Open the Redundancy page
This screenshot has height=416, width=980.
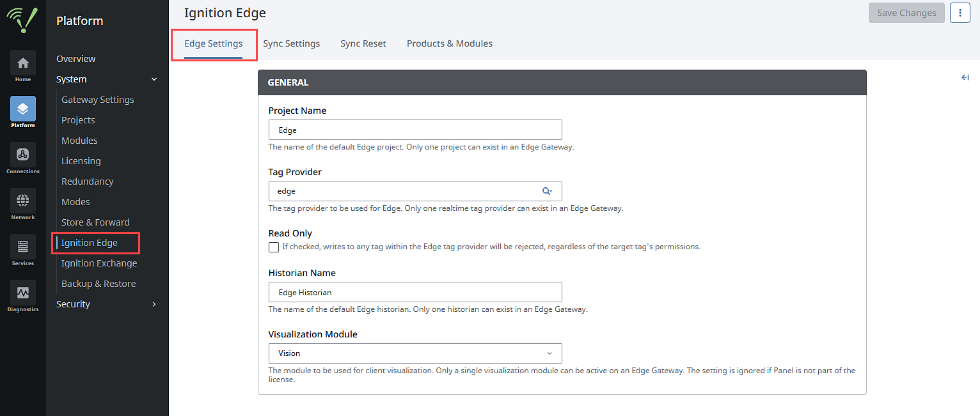pyautogui.click(x=88, y=181)
